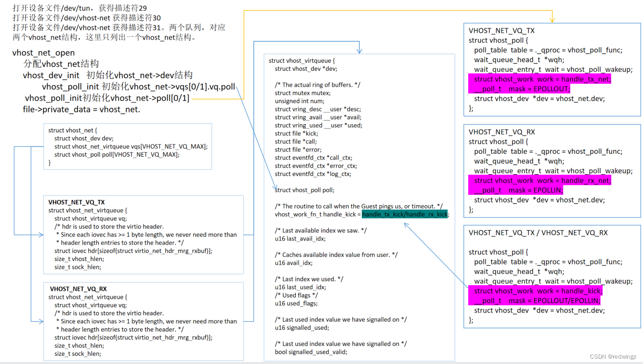Screen dimensions: 643x364
Task: Click "struct vhost_net {" declaration
Action: pos(72,130)
